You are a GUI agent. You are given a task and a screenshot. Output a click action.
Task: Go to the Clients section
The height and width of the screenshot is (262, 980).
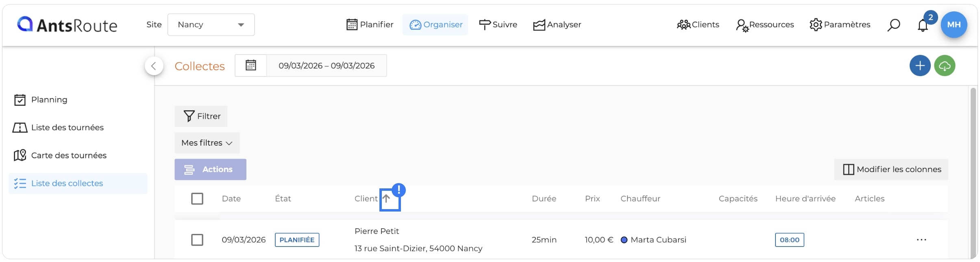(x=698, y=24)
